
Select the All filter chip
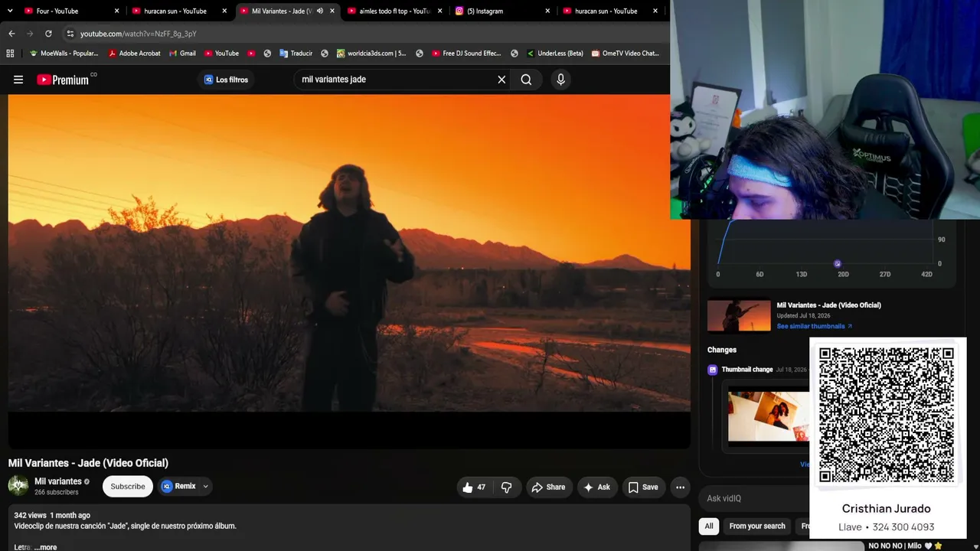click(x=709, y=526)
